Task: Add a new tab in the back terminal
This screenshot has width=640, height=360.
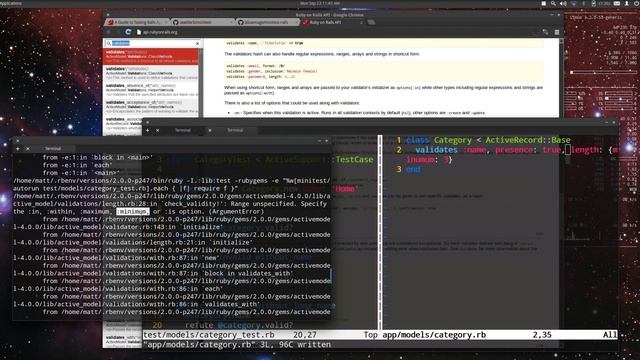Action: (x=147, y=130)
